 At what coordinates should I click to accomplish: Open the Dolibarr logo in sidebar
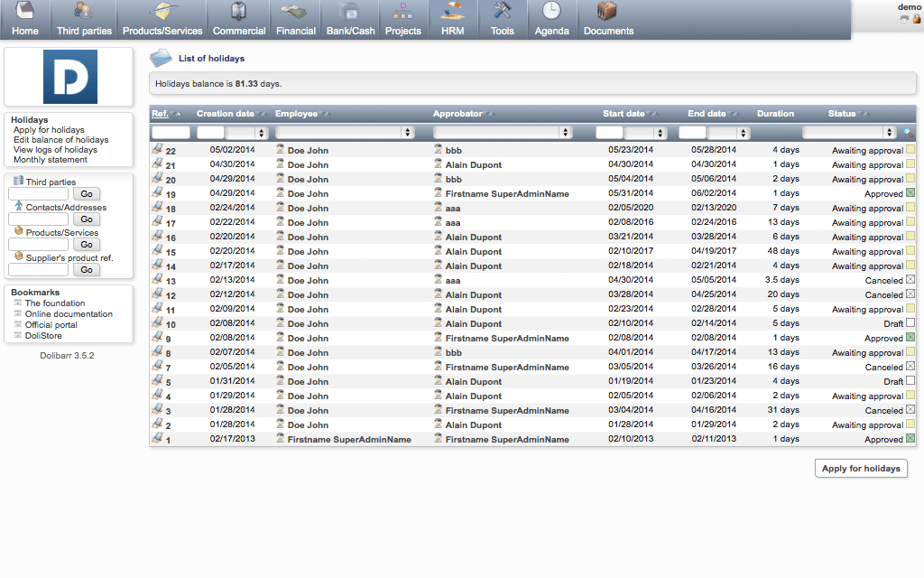69,77
